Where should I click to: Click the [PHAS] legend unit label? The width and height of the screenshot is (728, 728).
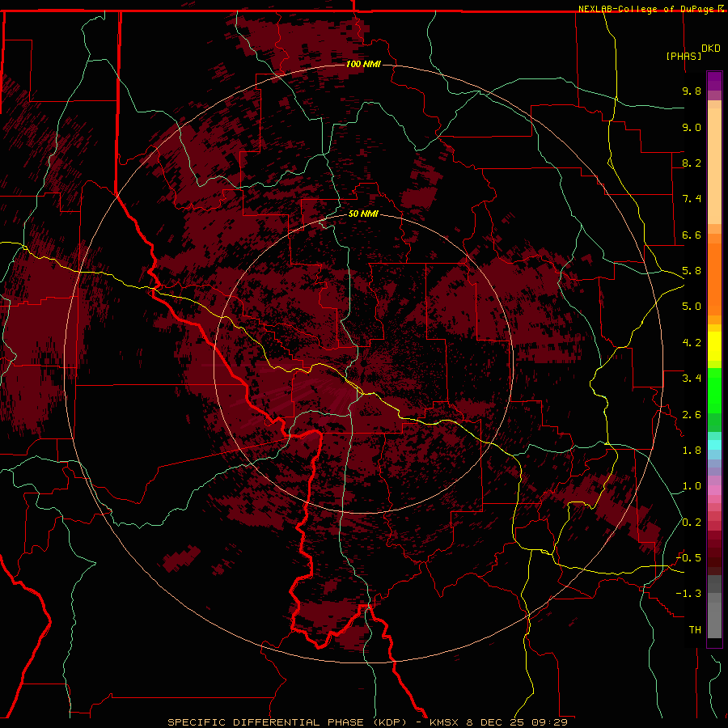[x=684, y=56]
